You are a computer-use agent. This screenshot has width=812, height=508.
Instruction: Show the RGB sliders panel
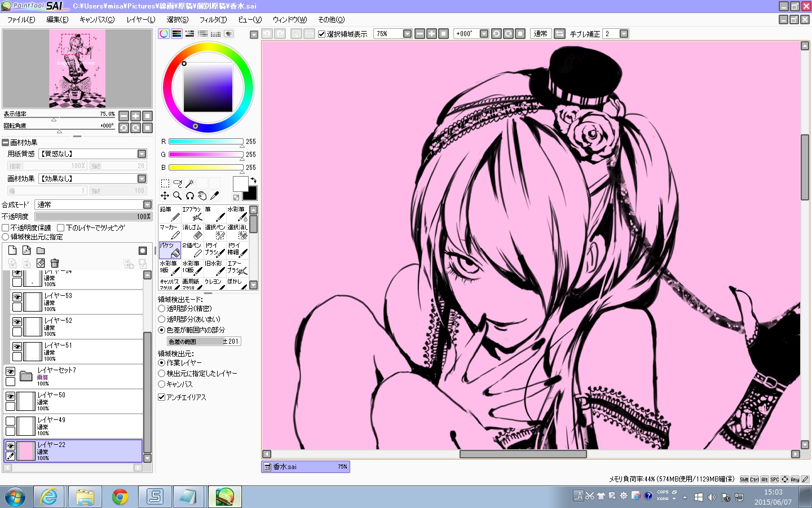point(177,34)
